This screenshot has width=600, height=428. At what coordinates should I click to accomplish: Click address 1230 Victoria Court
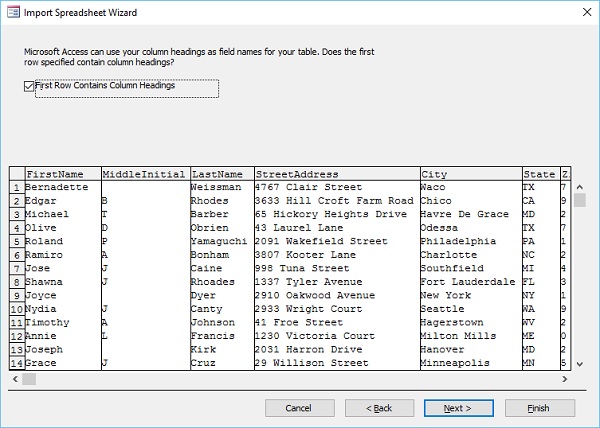point(337,336)
